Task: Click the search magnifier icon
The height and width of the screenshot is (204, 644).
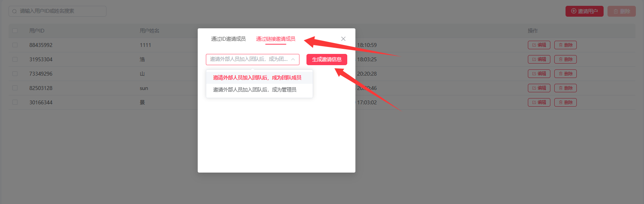Action: pyautogui.click(x=14, y=11)
